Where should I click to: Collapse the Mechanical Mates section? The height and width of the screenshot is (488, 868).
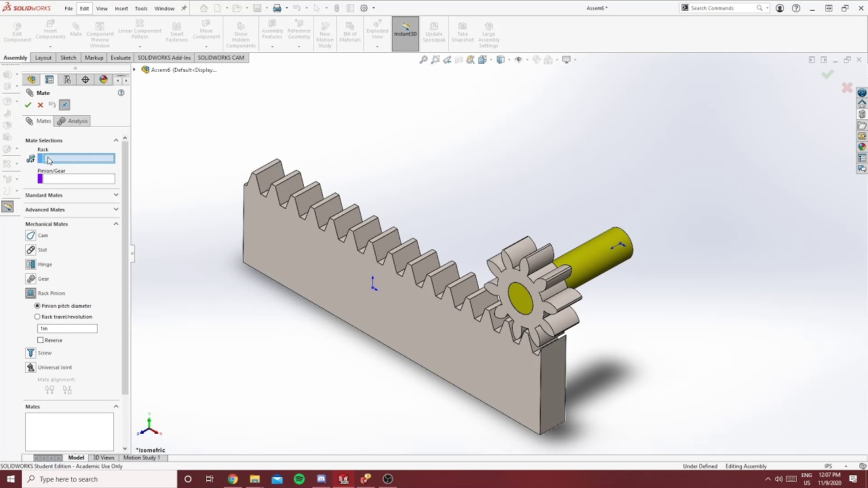click(116, 224)
